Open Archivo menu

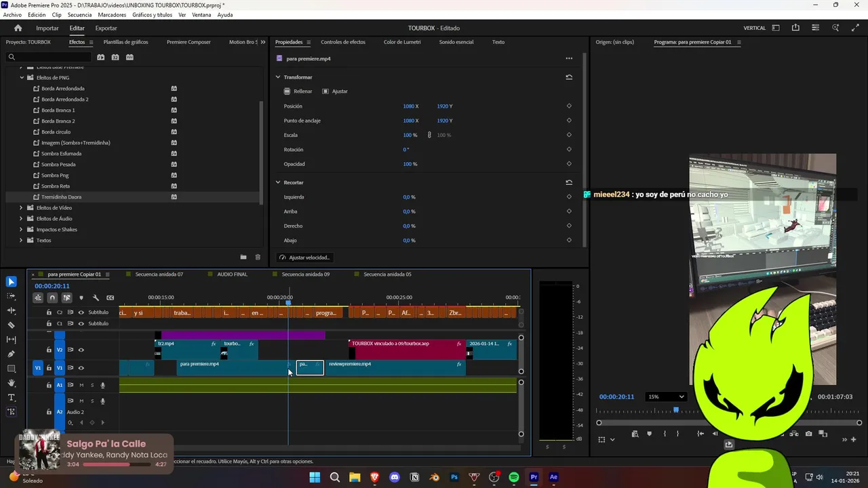pyautogui.click(x=12, y=14)
